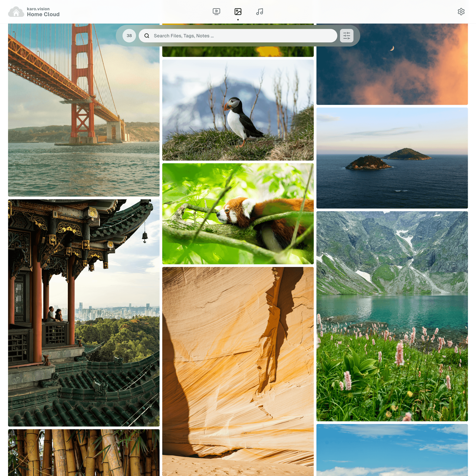Viewport: 476px width, 476px height.
Task: Click the search magnifier icon
Action: [147, 36]
